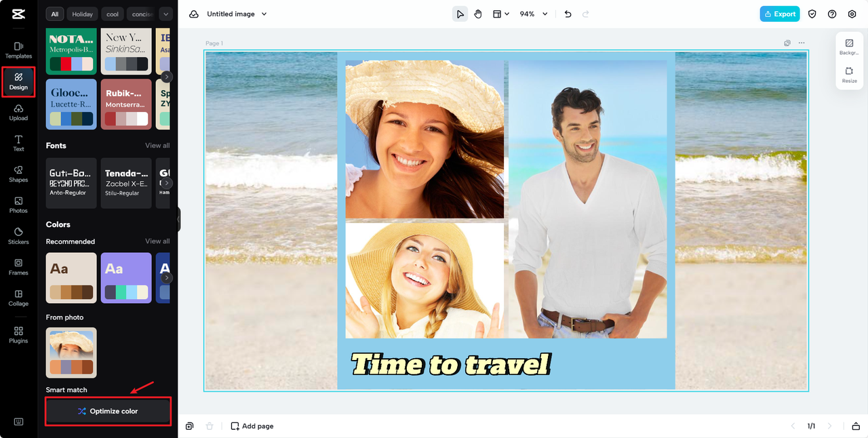The height and width of the screenshot is (438, 868).
Task: Open the Plugins panel
Action: click(x=18, y=335)
